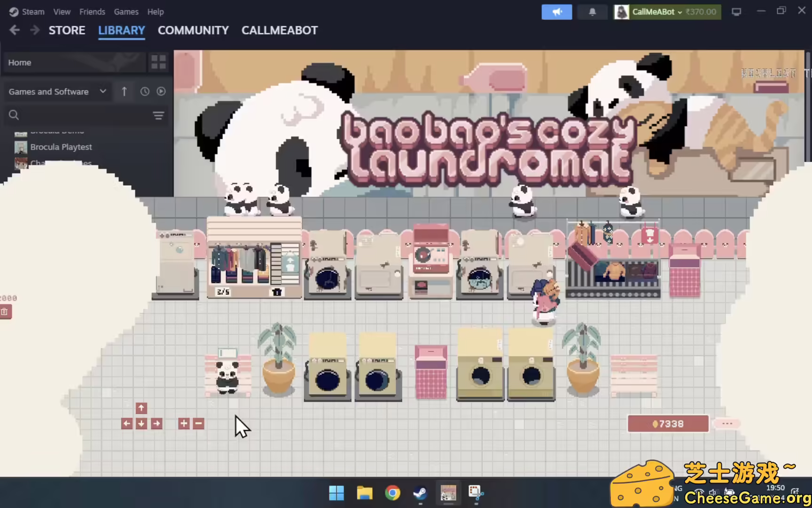Open the library filter options icon beside search
The image size is (812, 508).
[158, 115]
